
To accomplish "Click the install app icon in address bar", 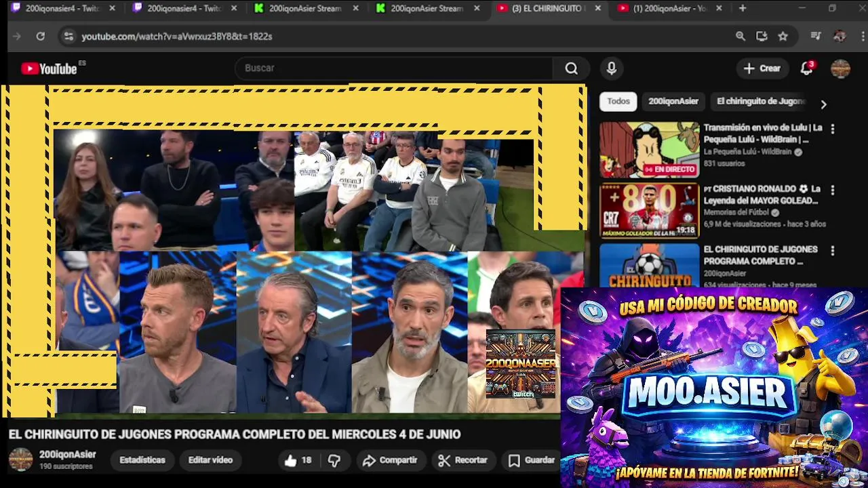I will (762, 37).
